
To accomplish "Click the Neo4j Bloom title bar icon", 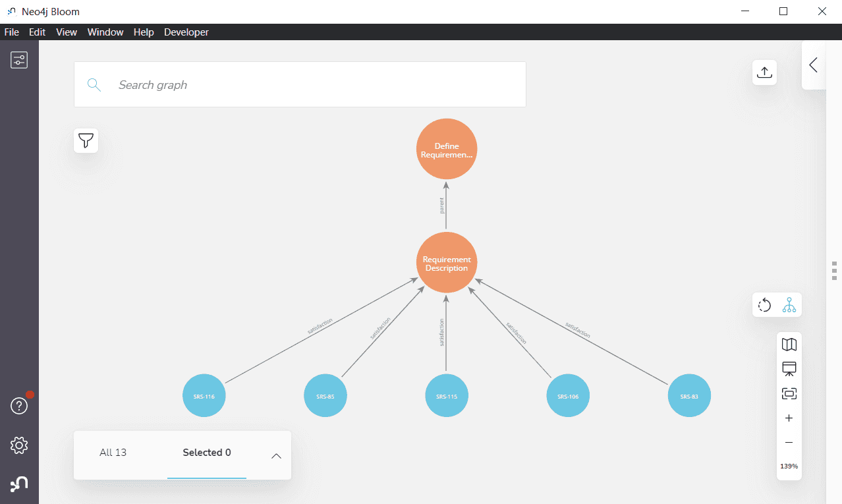I will (x=11, y=11).
